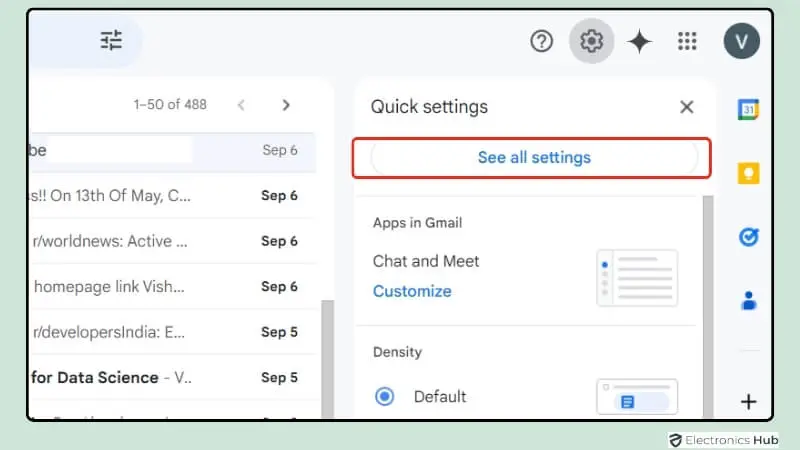Image resolution: width=800 pixels, height=450 pixels.
Task: Open the homepage link Vish email
Action: (172, 286)
